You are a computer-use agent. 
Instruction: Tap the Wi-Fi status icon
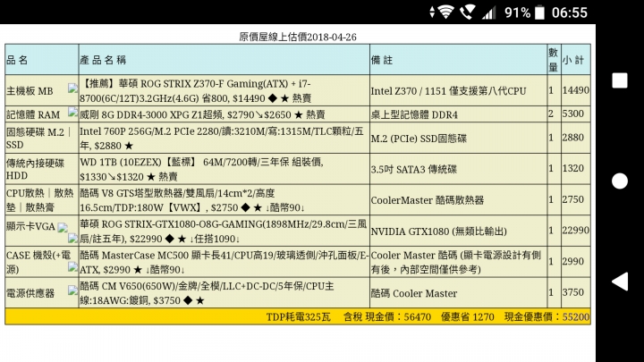pos(445,13)
